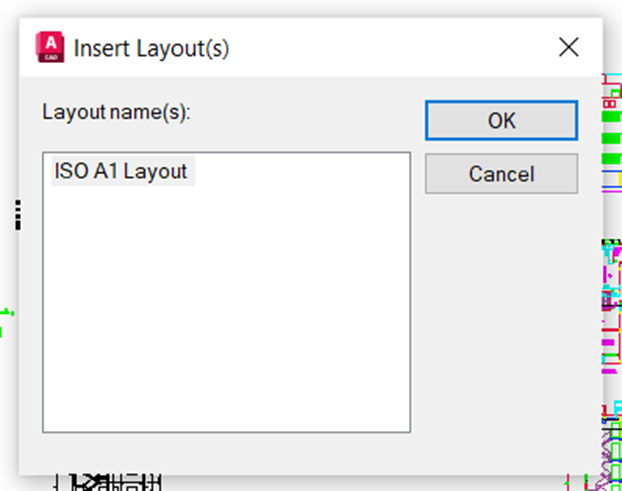Click the green filled blocks in the drawing
This screenshot has height=491, width=622.
tap(611, 138)
